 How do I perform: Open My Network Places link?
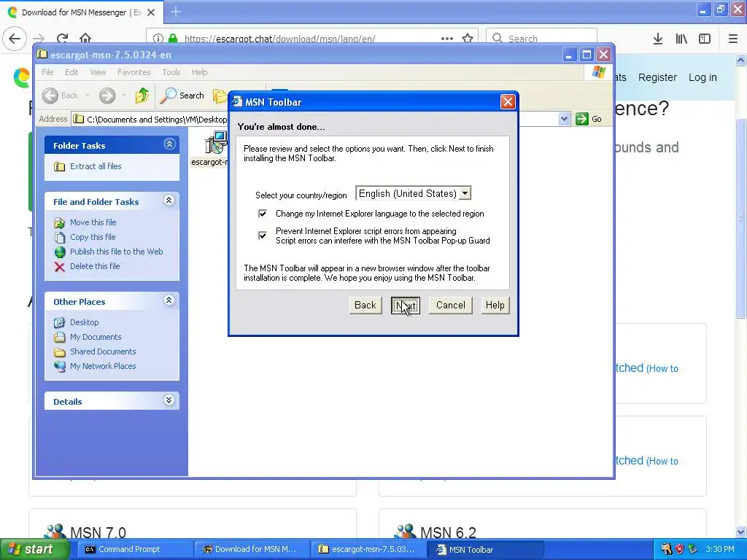[103, 366]
